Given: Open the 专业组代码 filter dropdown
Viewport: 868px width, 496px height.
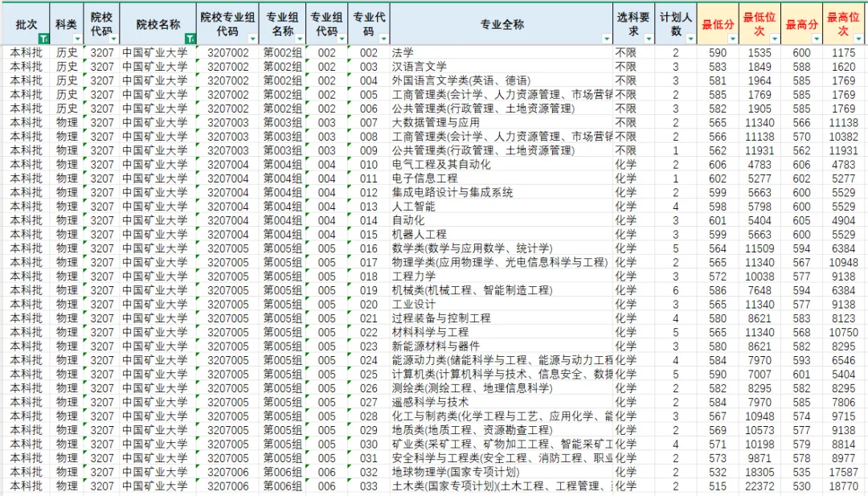Looking at the screenshot, I should pyautogui.click(x=342, y=39).
